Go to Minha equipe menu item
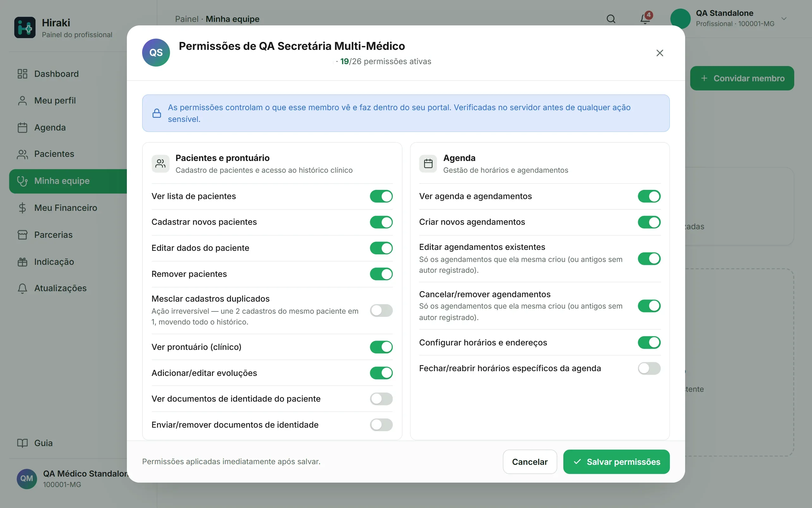This screenshot has width=812, height=508. click(x=68, y=181)
